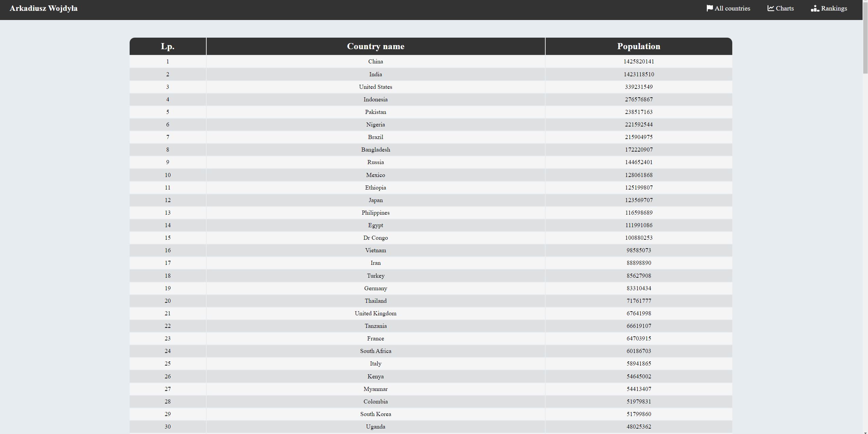The width and height of the screenshot is (868, 434).
Task: Click the South Korea country cell
Action: tap(375, 414)
